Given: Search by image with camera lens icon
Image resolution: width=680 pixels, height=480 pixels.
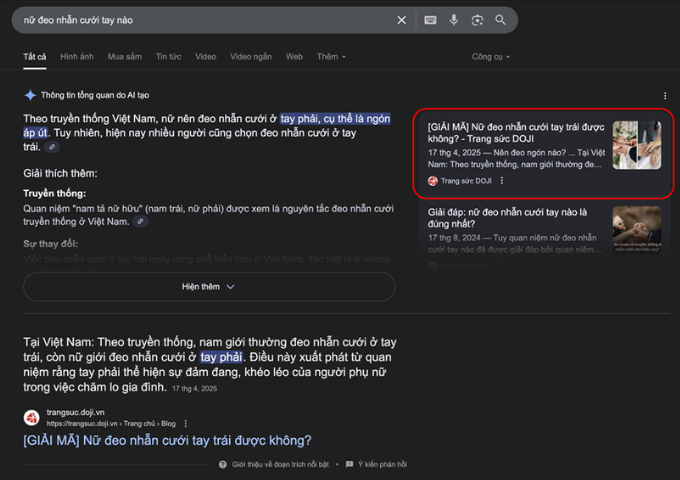Looking at the screenshot, I should [477, 20].
